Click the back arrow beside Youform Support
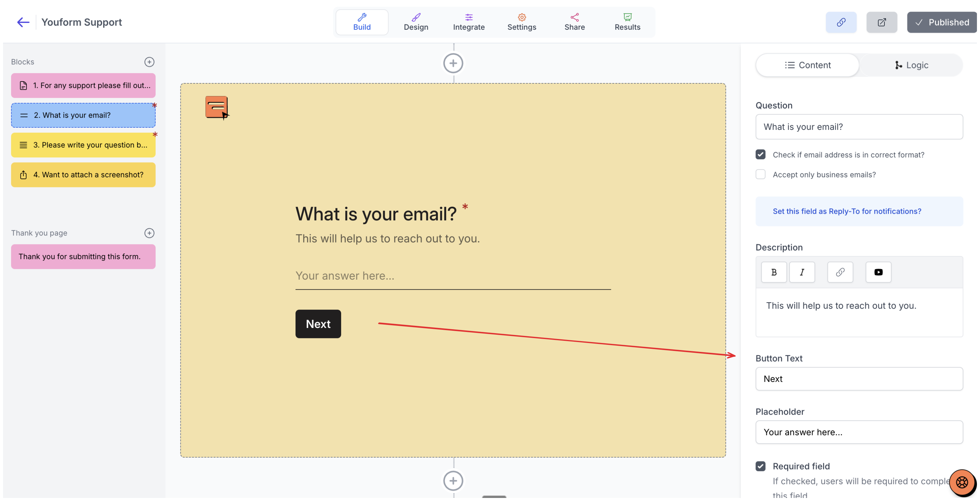Screen dimensions: 980x501 (x=23, y=22)
